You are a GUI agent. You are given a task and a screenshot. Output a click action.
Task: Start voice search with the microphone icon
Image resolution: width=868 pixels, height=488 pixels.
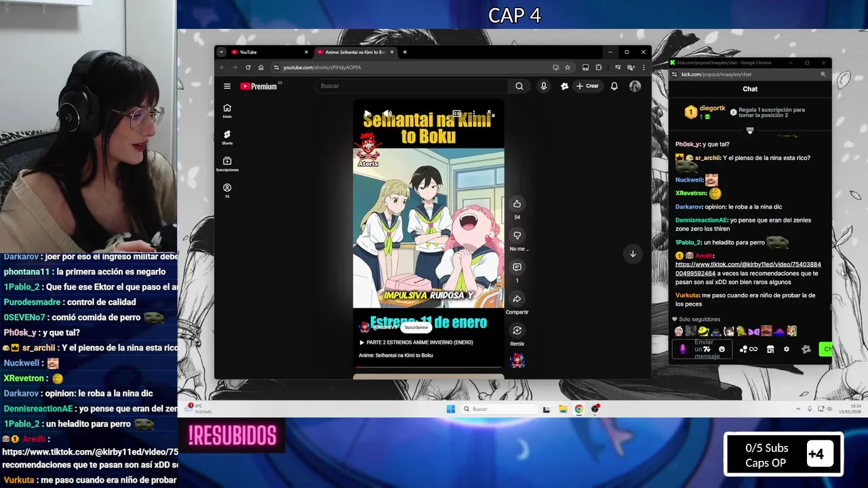543,86
